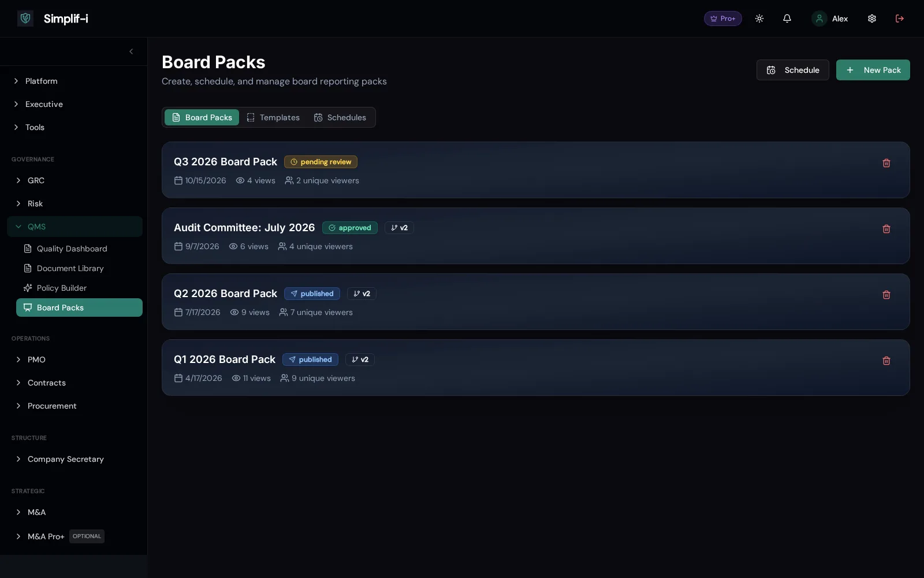The width and height of the screenshot is (924, 578).
Task: Switch to the Schedules tab
Action: 340,117
